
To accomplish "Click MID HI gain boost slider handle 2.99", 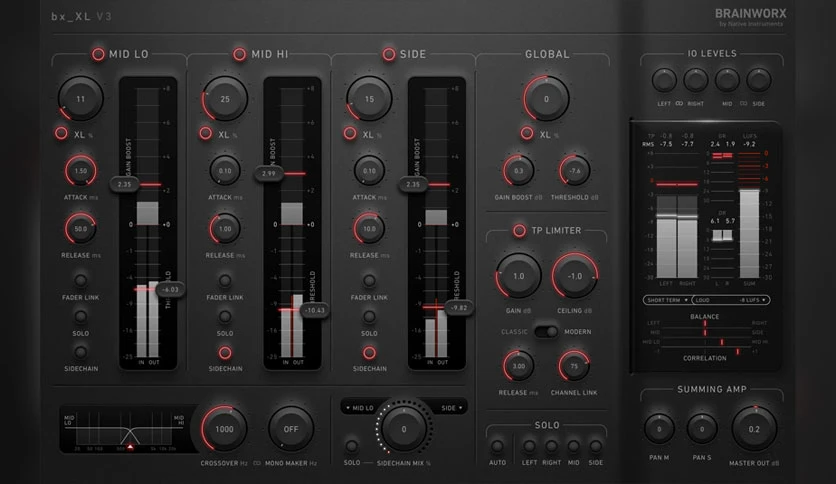I will 269,173.
